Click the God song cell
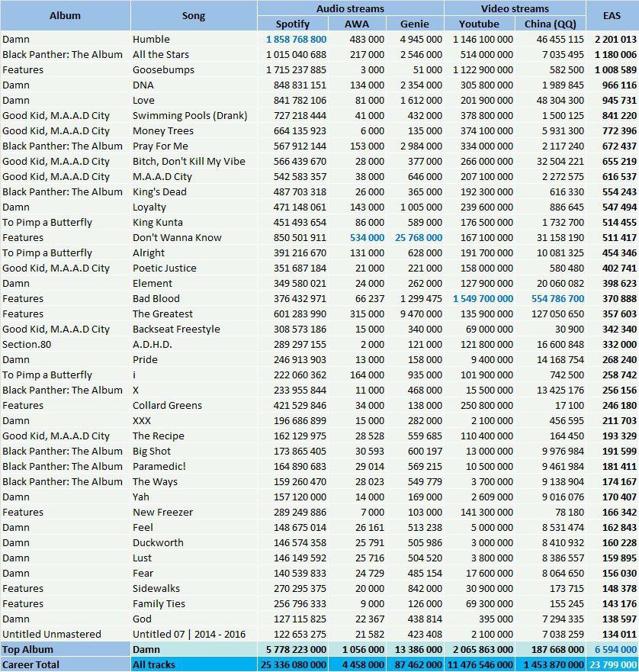 pyautogui.click(x=194, y=619)
